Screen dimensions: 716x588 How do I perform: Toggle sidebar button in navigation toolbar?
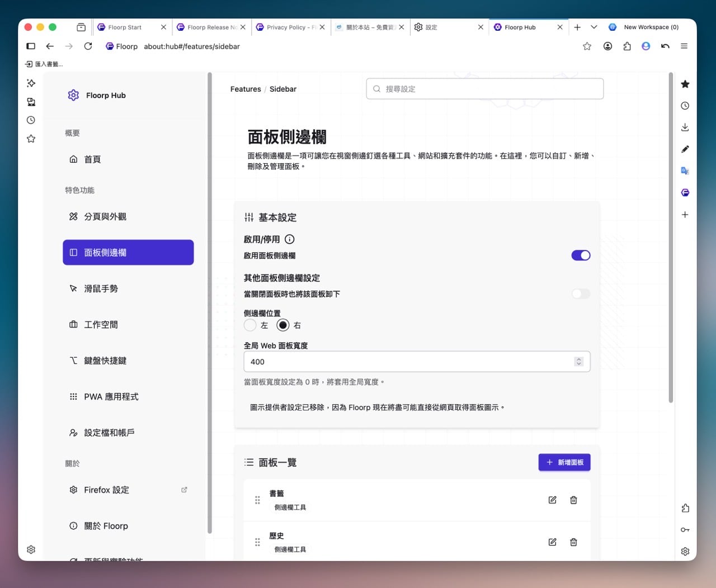coord(31,46)
